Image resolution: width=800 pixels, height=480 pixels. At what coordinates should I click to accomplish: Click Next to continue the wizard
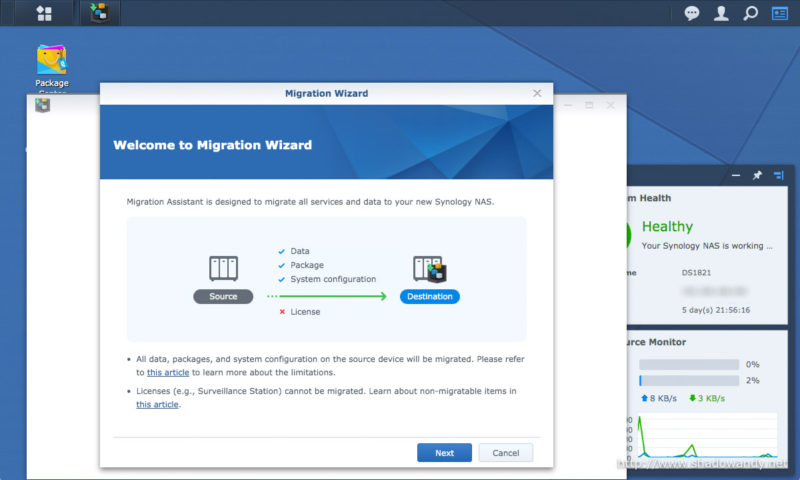[x=444, y=452]
